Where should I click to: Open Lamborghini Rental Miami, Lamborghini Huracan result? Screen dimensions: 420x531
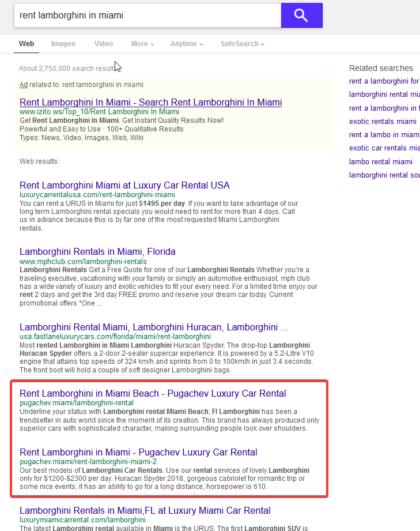[x=154, y=327]
